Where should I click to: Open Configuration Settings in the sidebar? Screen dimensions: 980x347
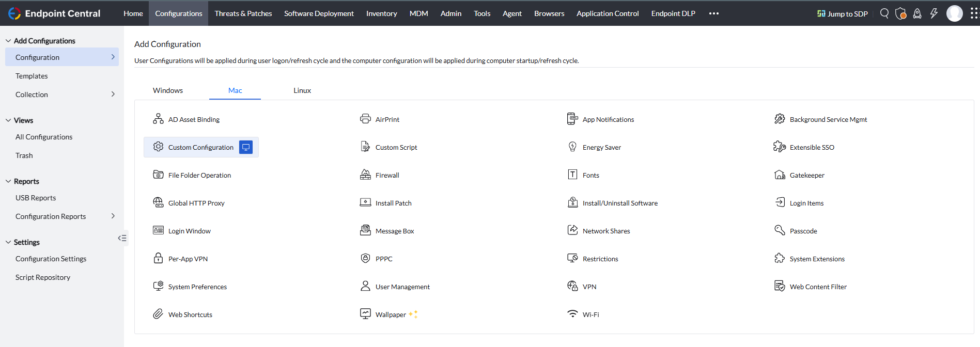pos(51,259)
